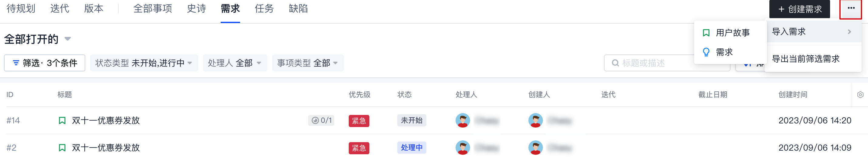The height and width of the screenshot is (160, 868).
Task: Click the three-dot more options button
Action: tap(851, 9)
